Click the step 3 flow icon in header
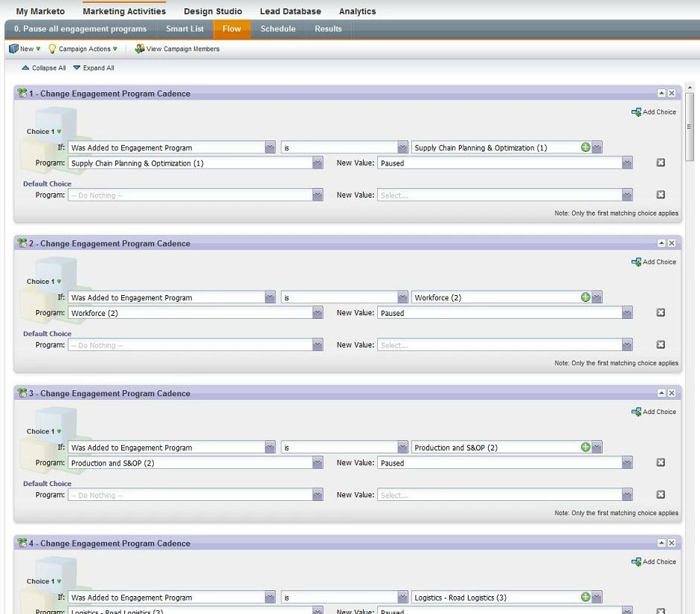700x614 pixels. (x=22, y=393)
